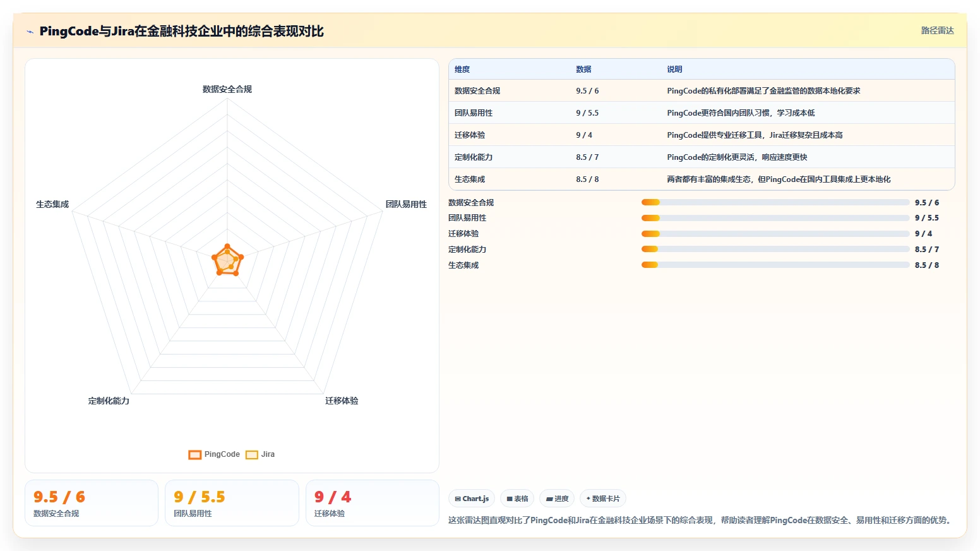
Task: Click the title icon before PingCode与Jira heading
Action: click(x=30, y=32)
